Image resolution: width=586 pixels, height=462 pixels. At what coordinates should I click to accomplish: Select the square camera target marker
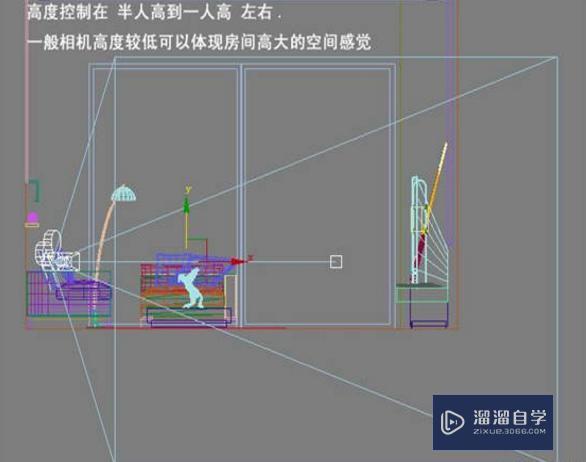click(x=336, y=262)
